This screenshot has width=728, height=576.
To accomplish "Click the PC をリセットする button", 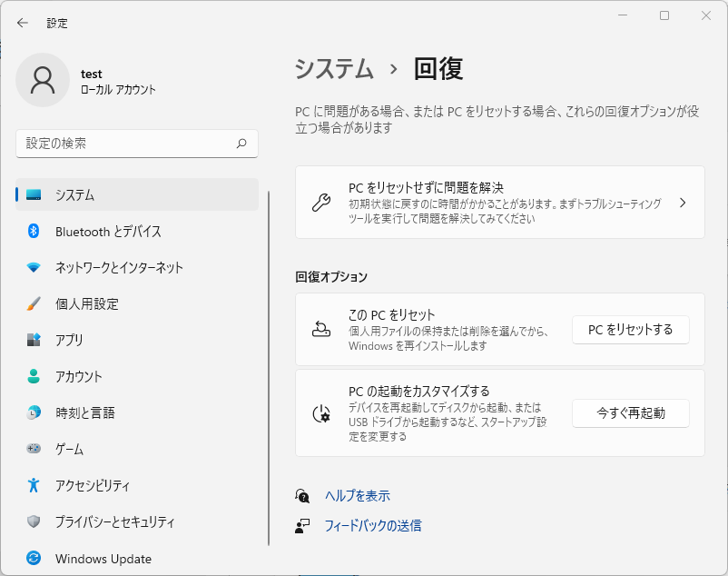I will [x=630, y=330].
